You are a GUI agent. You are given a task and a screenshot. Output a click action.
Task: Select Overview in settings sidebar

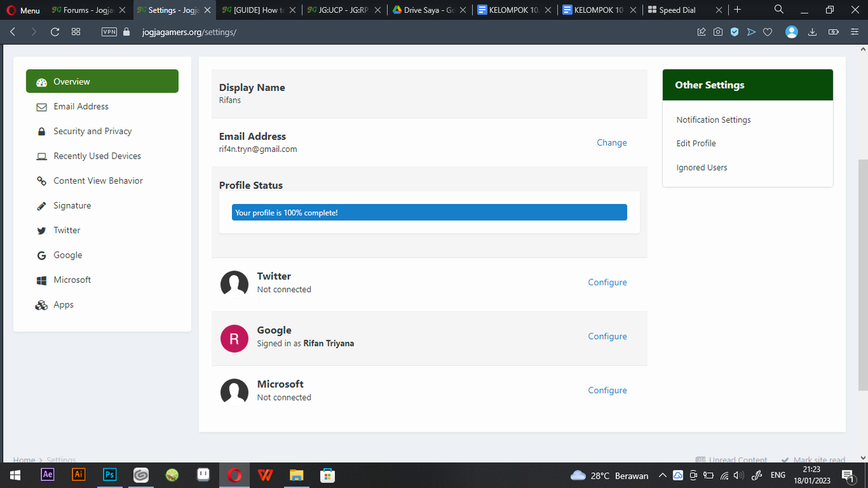click(102, 81)
